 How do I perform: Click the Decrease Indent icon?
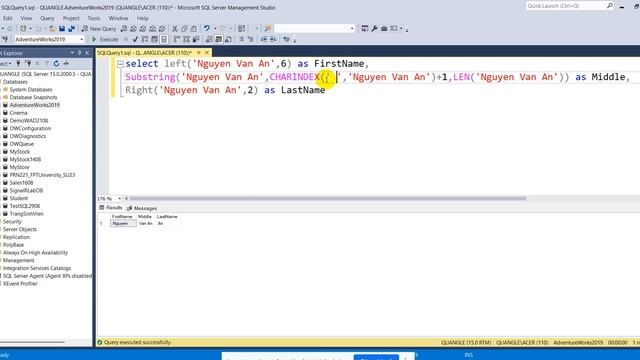point(264,39)
